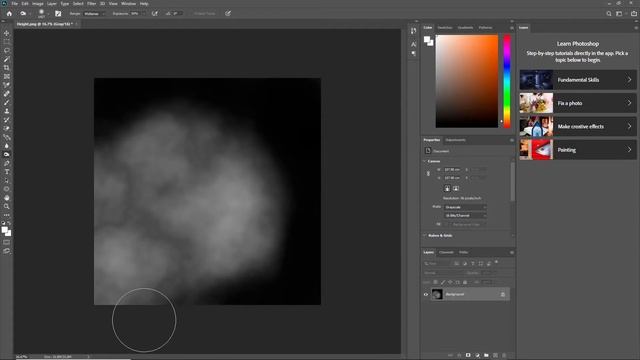
Task: Click the delete layer trash icon
Action: pyautogui.click(x=504, y=356)
